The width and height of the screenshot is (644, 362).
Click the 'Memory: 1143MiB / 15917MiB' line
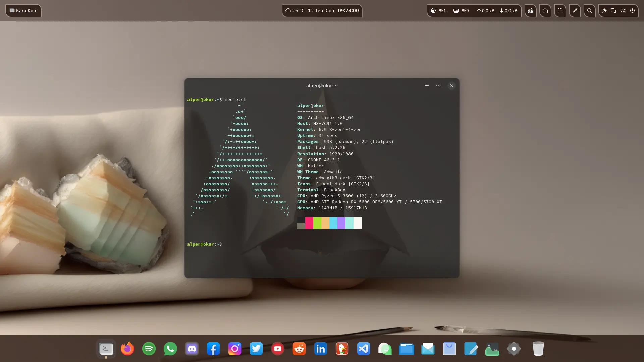tap(332, 208)
